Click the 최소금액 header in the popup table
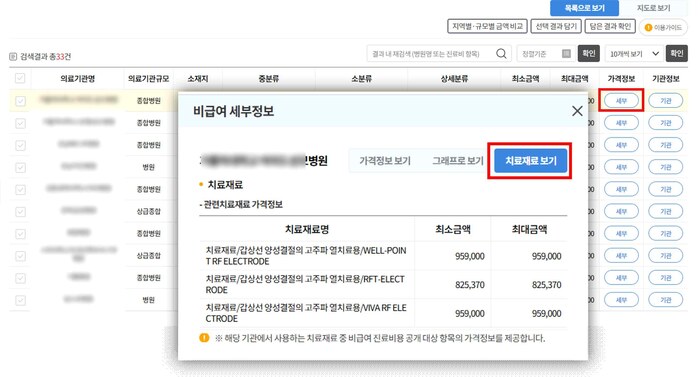This screenshot has height=377, width=700. [x=453, y=230]
